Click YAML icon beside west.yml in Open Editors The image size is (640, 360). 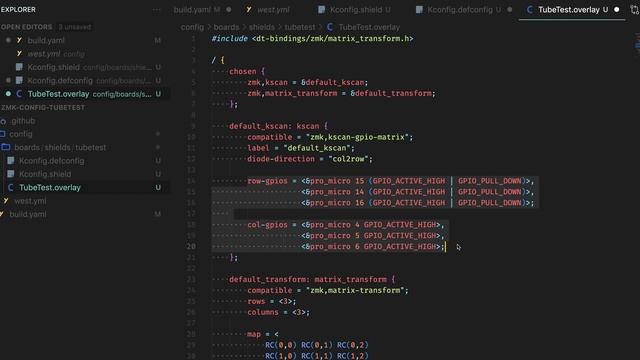tap(19, 54)
